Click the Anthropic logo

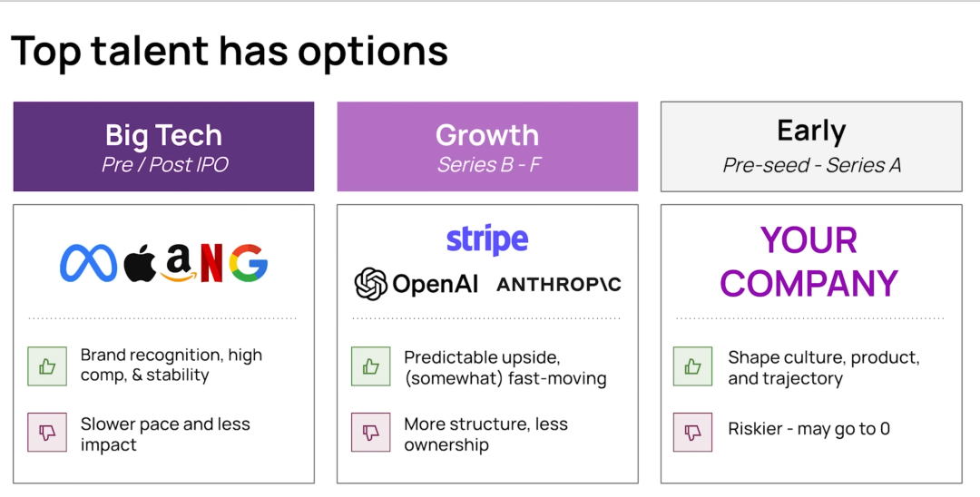pyautogui.click(x=559, y=285)
